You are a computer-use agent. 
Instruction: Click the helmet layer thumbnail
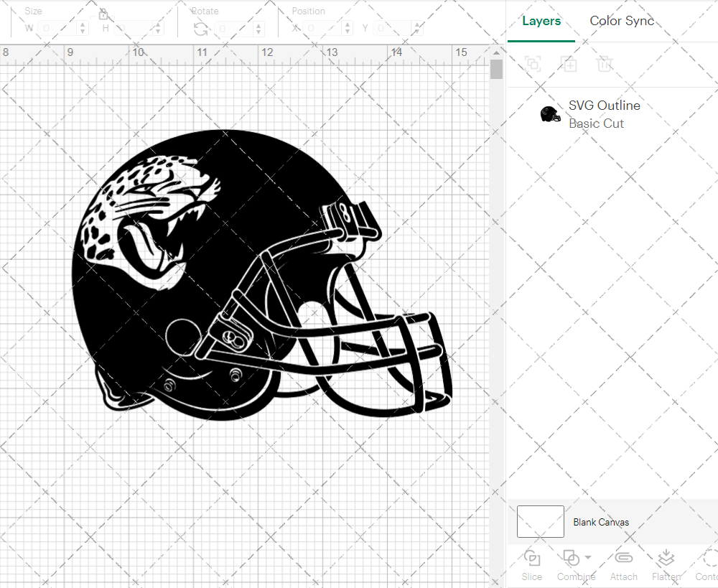pyautogui.click(x=549, y=113)
